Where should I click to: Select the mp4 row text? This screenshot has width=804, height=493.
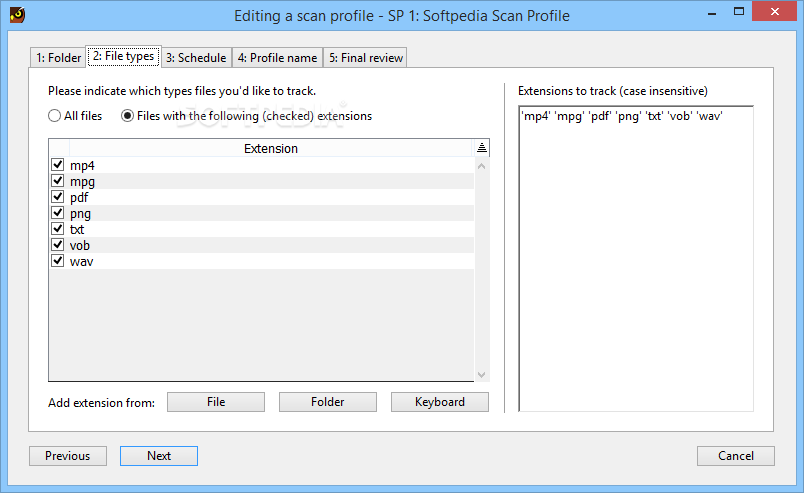click(x=82, y=166)
